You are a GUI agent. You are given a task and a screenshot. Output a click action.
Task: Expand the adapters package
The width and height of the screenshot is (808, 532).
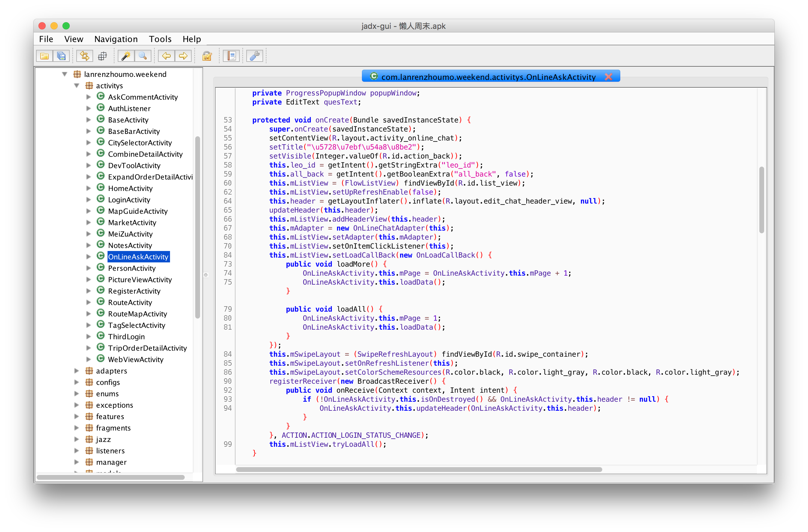click(77, 371)
